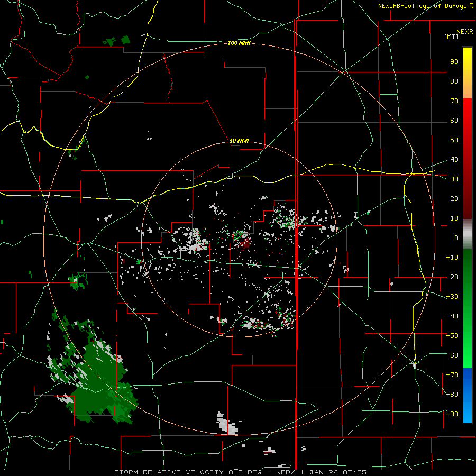
Task: Click the [KT] unit label
Action: pyautogui.click(x=452, y=36)
